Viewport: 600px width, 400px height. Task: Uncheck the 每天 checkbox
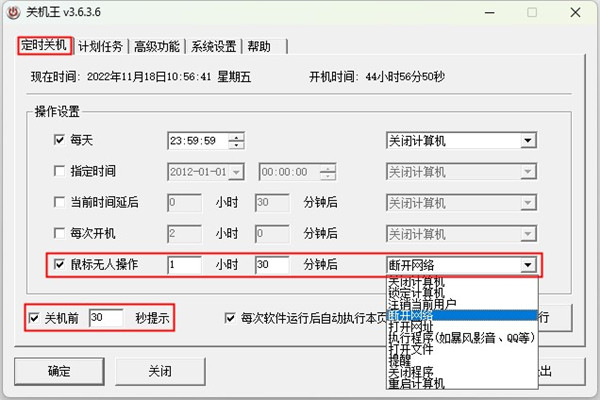click(x=59, y=140)
